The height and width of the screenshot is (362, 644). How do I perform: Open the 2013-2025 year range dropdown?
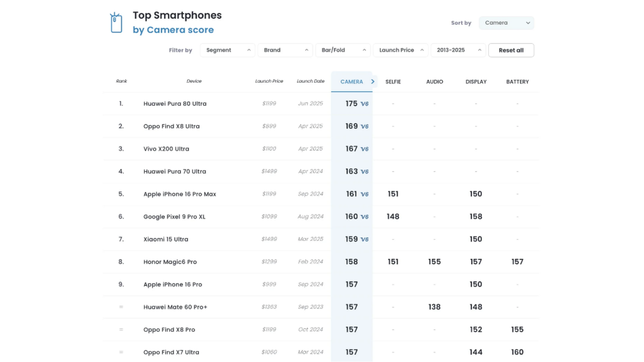458,50
